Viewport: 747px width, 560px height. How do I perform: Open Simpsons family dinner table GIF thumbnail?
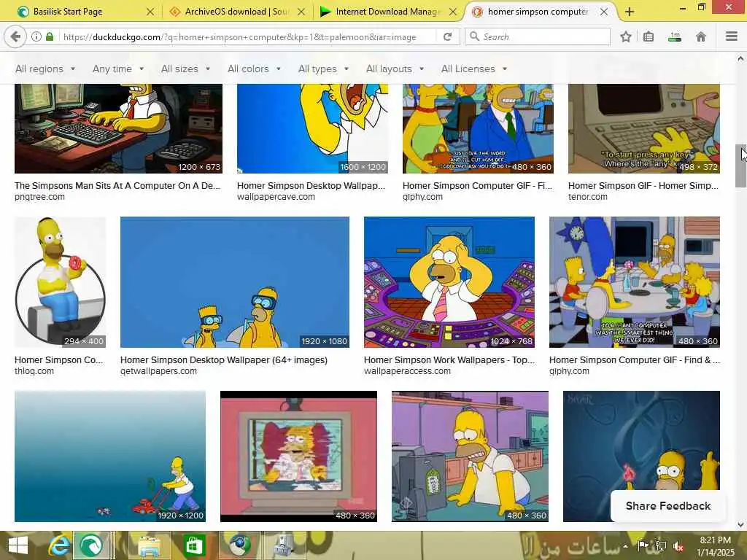pos(634,282)
